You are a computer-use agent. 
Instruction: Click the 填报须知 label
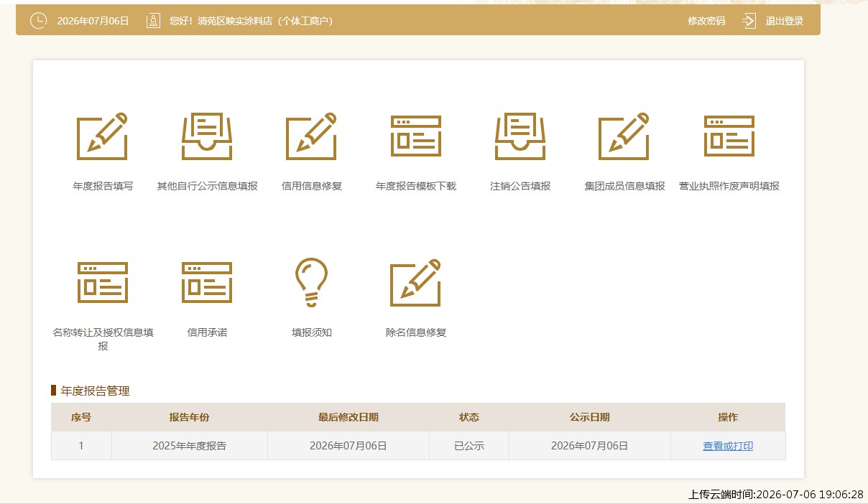[x=312, y=332]
